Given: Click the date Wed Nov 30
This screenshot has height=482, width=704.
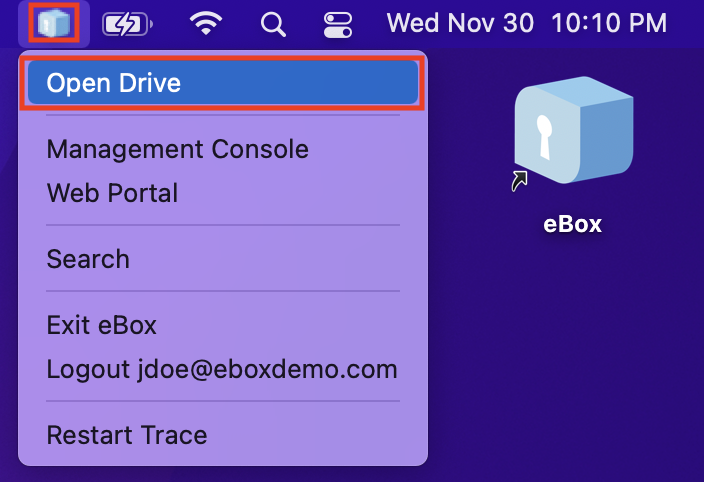Looking at the screenshot, I should (x=461, y=23).
